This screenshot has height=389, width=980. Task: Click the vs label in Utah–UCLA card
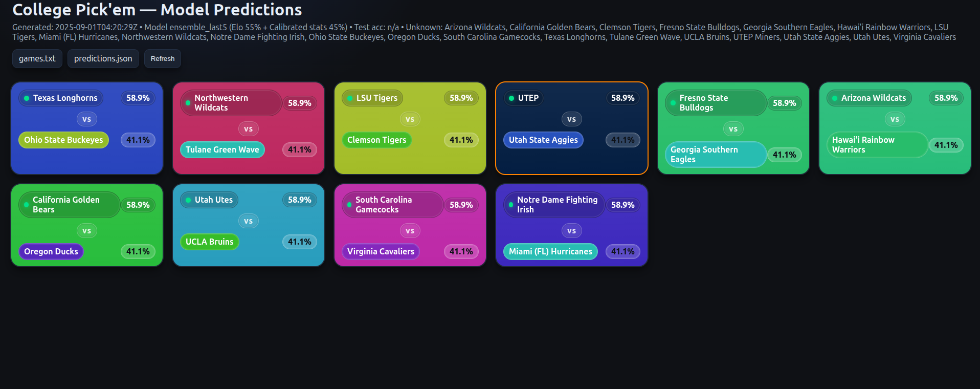pos(249,221)
